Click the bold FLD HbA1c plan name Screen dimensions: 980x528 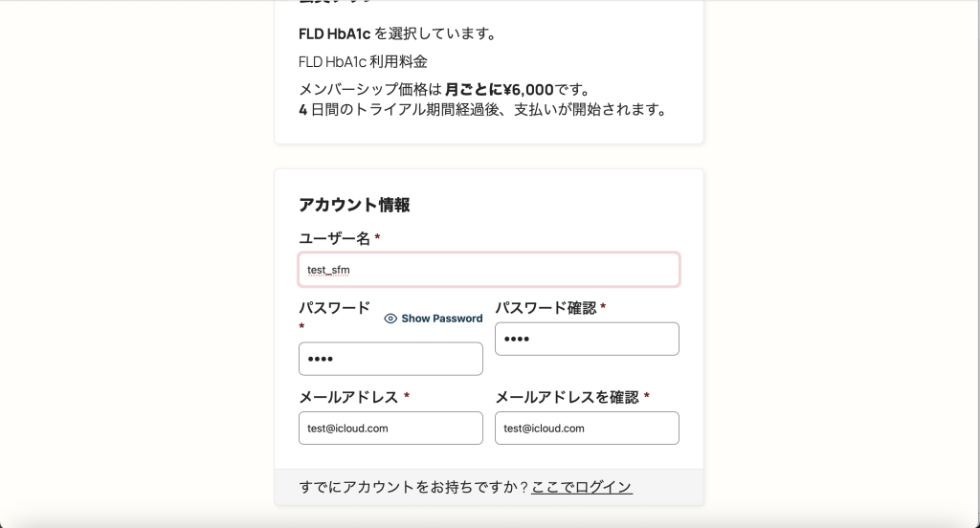pos(334,34)
